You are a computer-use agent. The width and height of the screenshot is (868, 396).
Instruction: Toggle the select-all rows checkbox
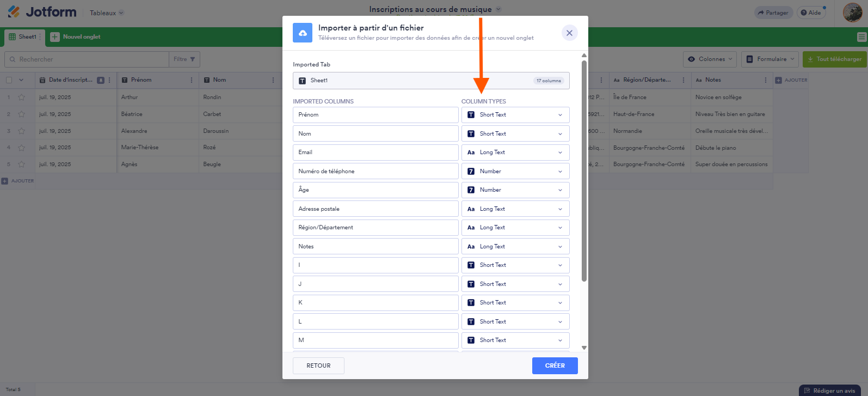click(x=9, y=80)
